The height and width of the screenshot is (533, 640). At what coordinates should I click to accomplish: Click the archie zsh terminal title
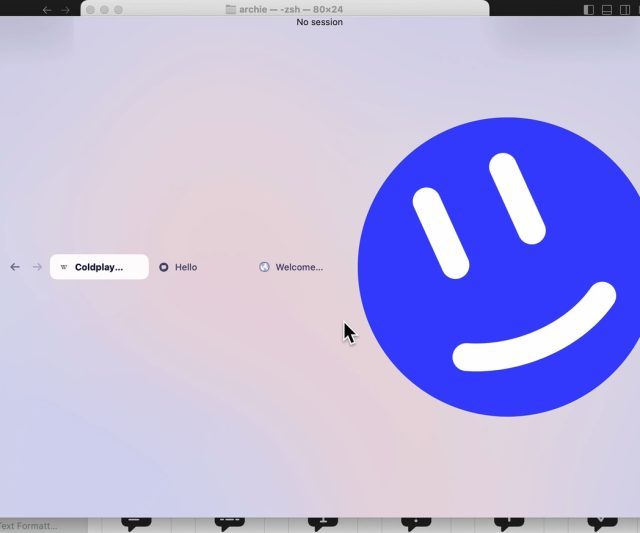click(291, 9)
